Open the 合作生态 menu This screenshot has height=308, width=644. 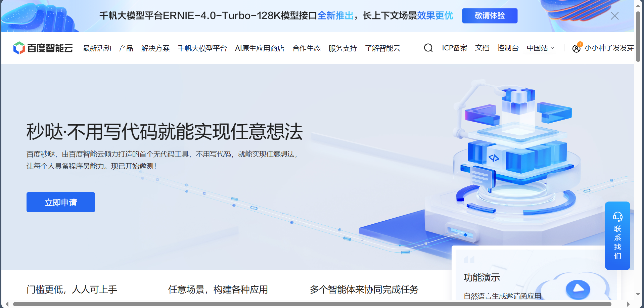(307, 48)
